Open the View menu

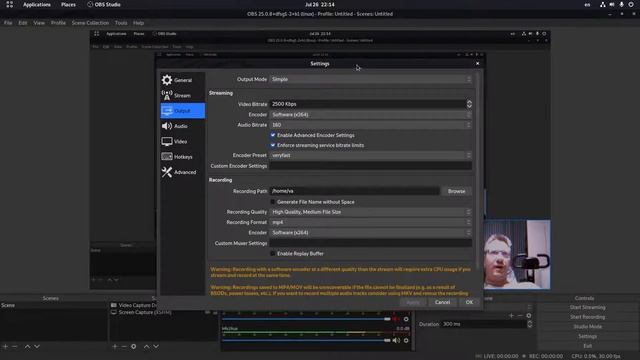(x=39, y=23)
